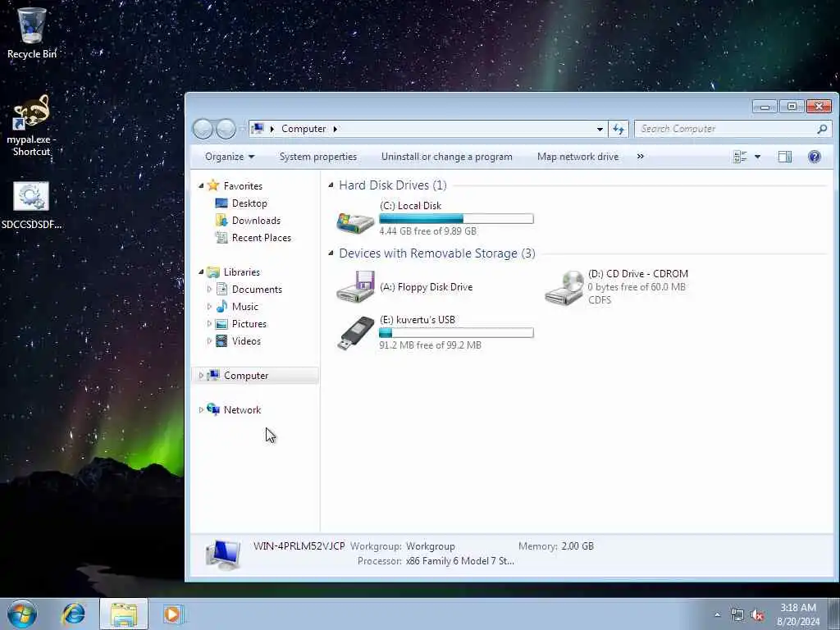Collapse Devices with Removable Storage group
840x630 pixels.
click(331, 253)
